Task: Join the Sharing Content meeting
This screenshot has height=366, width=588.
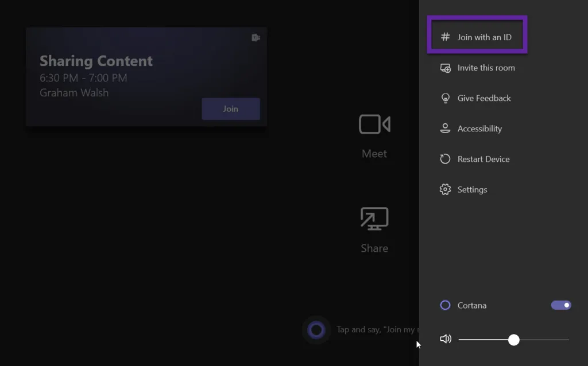Action: pyautogui.click(x=230, y=109)
